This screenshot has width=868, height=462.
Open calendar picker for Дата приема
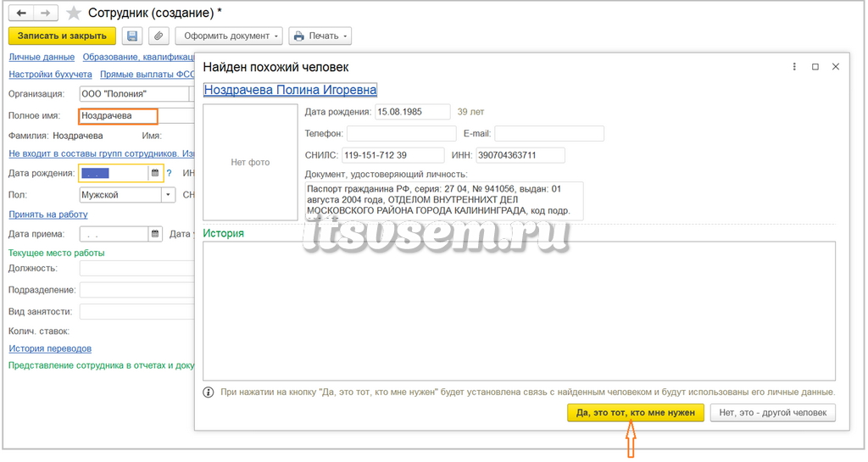pyautogui.click(x=156, y=234)
